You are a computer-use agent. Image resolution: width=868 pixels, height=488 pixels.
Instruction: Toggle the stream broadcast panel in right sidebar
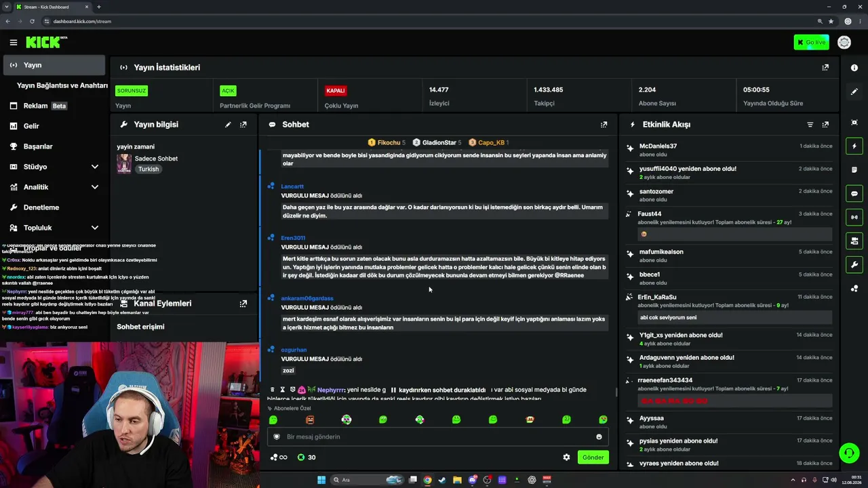854,218
